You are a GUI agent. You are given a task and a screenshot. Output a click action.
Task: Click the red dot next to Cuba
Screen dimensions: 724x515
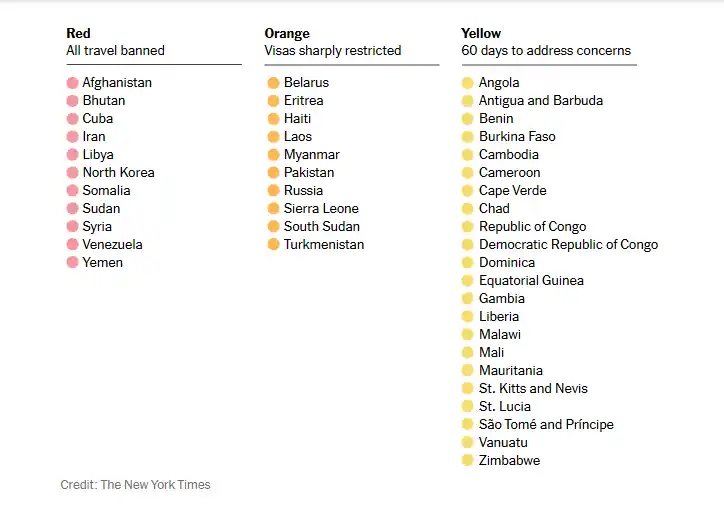click(x=72, y=119)
